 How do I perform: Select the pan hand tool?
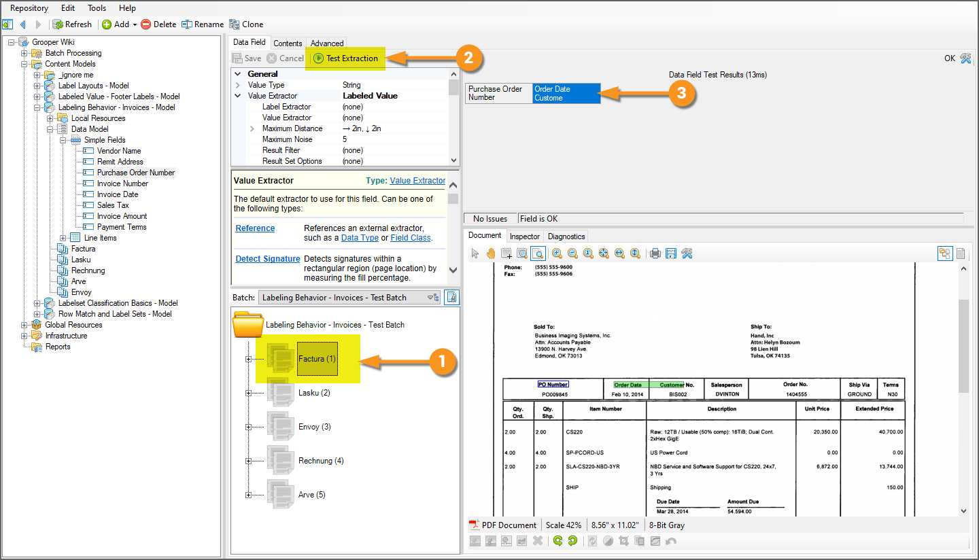[x=491, y=253]
